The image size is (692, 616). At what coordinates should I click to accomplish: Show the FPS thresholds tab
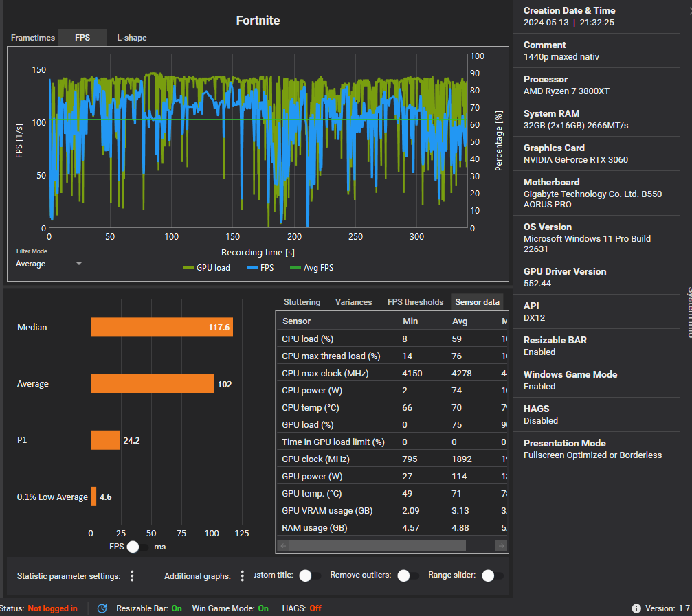[x=415, y=302]
